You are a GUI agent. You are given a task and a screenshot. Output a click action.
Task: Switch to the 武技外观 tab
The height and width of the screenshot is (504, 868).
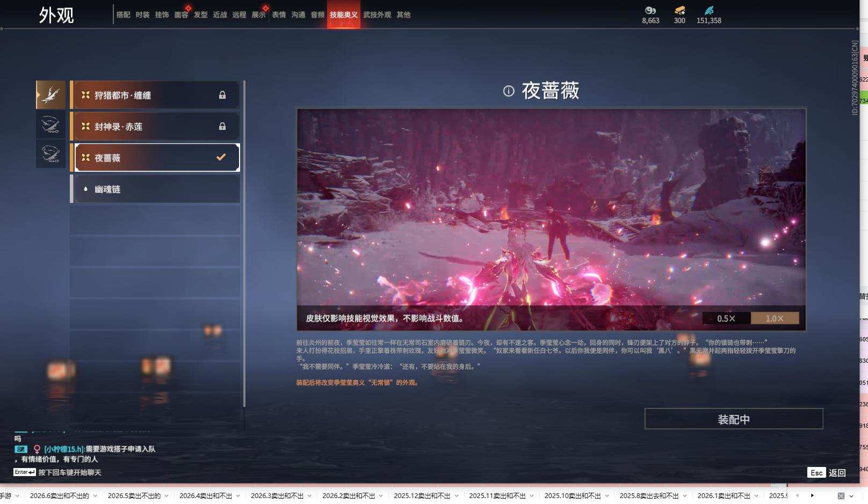(x=377, y=15)
